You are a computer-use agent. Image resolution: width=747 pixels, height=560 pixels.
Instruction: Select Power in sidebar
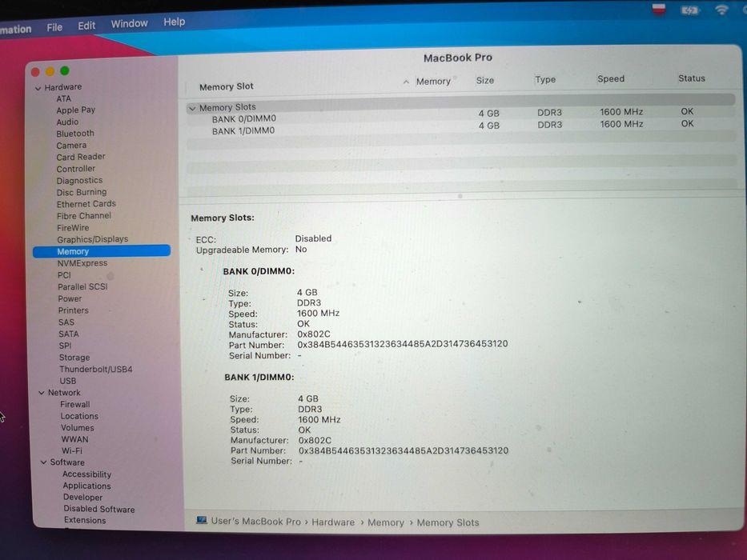pyautogui.click(x=70, y=298)
